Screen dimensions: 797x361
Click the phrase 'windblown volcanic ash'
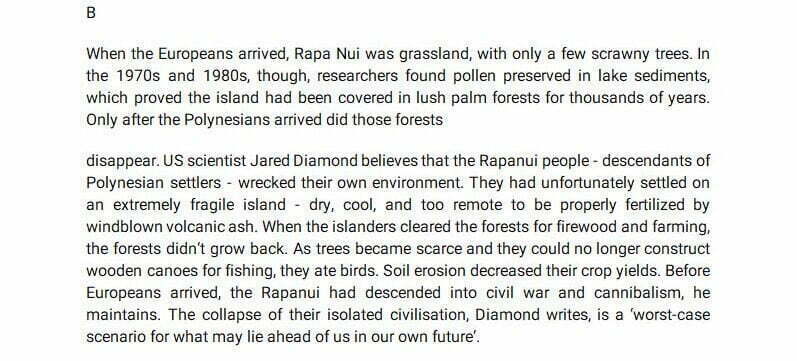pyautogui.click(x=170, y=227)
